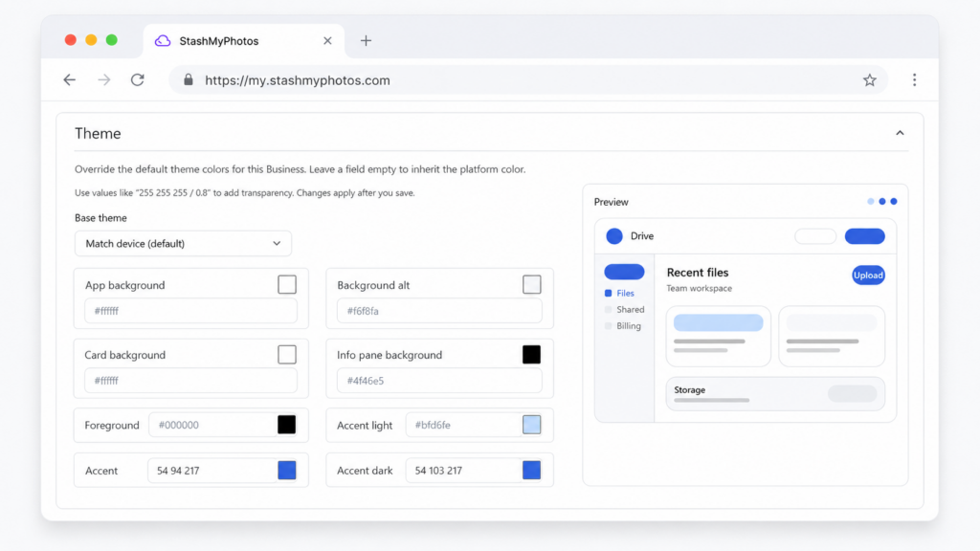Bookmark this page with the star icon

pyautogui.click(x=869, y=80)
